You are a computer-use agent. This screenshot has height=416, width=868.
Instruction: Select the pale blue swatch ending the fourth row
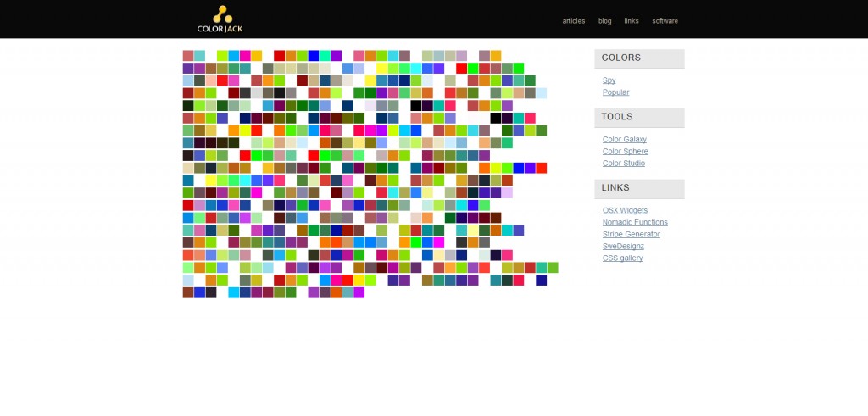[542, 93]
